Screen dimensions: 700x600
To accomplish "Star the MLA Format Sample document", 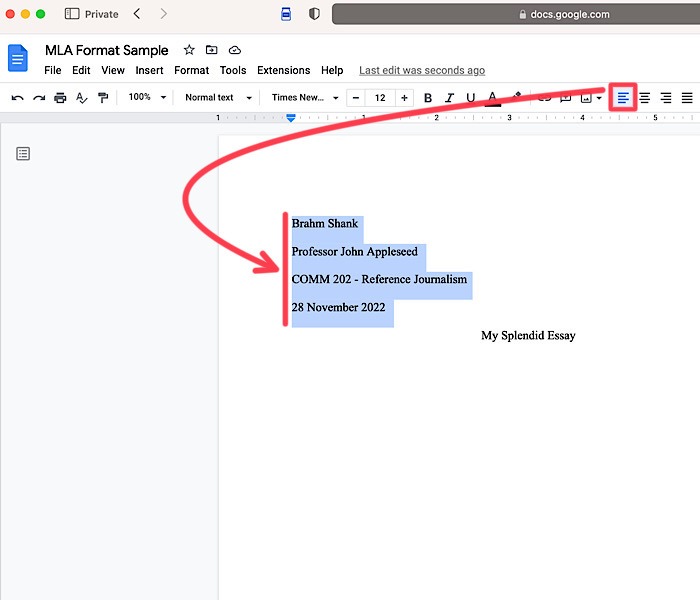I will click(189, 50).
